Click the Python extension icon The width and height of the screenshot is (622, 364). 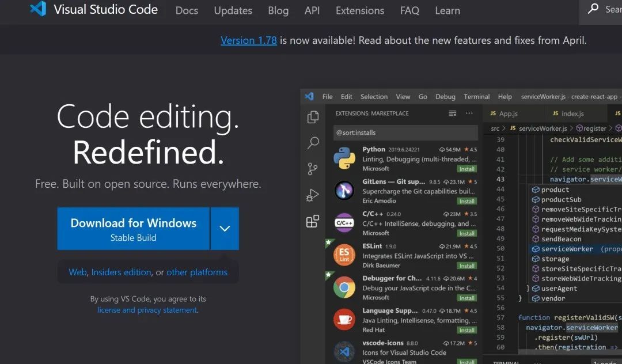(x=344, y=158)
